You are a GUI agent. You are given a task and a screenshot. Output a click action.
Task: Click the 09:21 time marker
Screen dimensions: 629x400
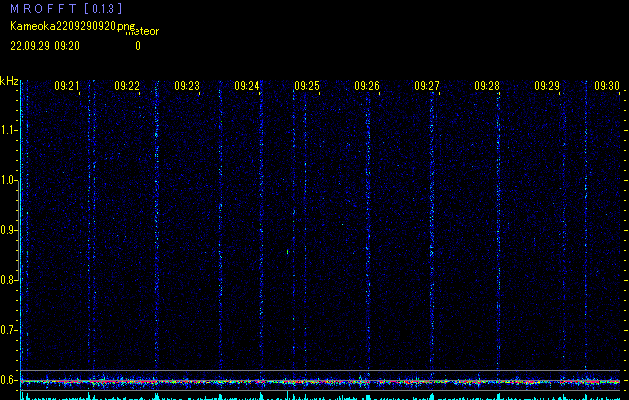pyautogui.click(x=67, y=85)
